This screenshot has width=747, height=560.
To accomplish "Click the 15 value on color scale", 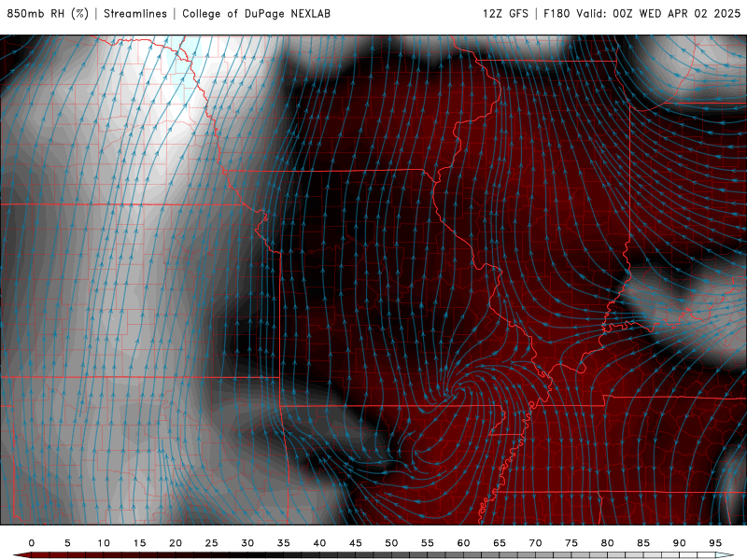I will [x=139, y=543].
